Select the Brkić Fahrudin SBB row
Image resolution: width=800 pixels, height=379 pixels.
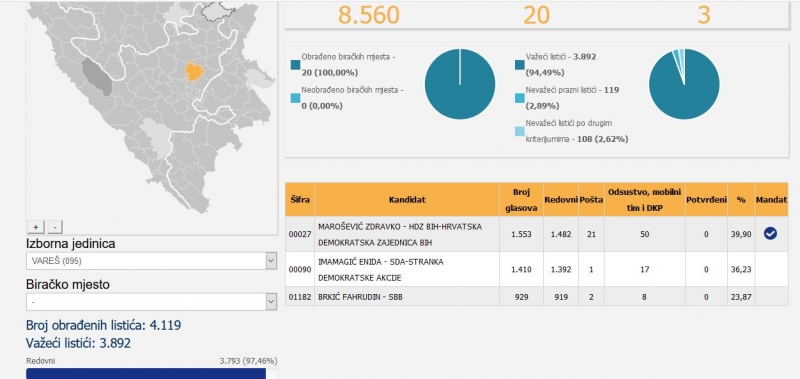point(537,296)
